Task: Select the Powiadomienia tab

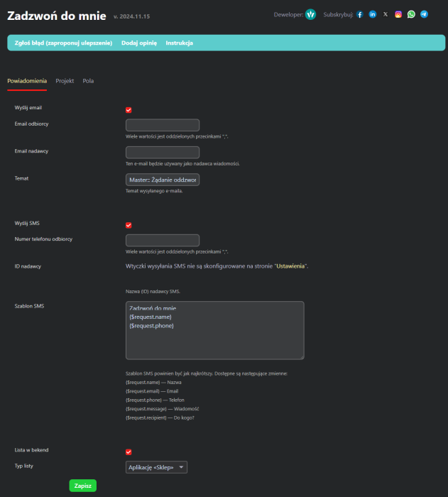Action: [x=27, y=81]
